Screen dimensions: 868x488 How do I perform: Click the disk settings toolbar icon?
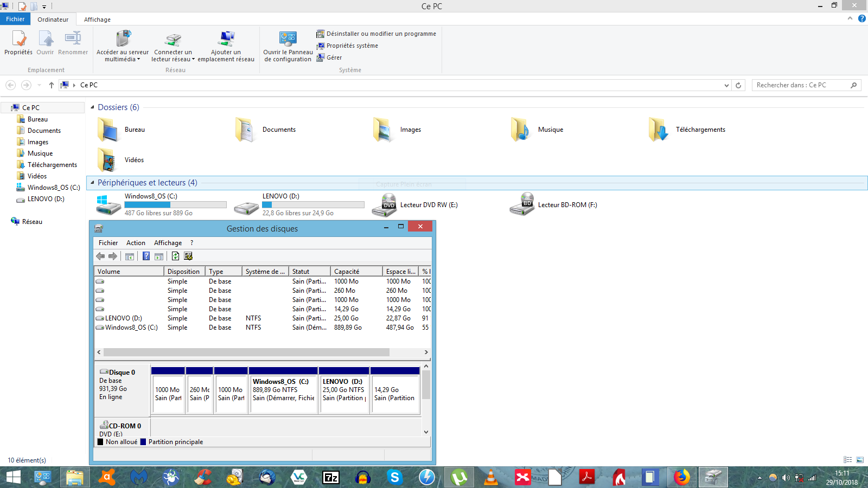pyautogui.click(x=188, y=256)
